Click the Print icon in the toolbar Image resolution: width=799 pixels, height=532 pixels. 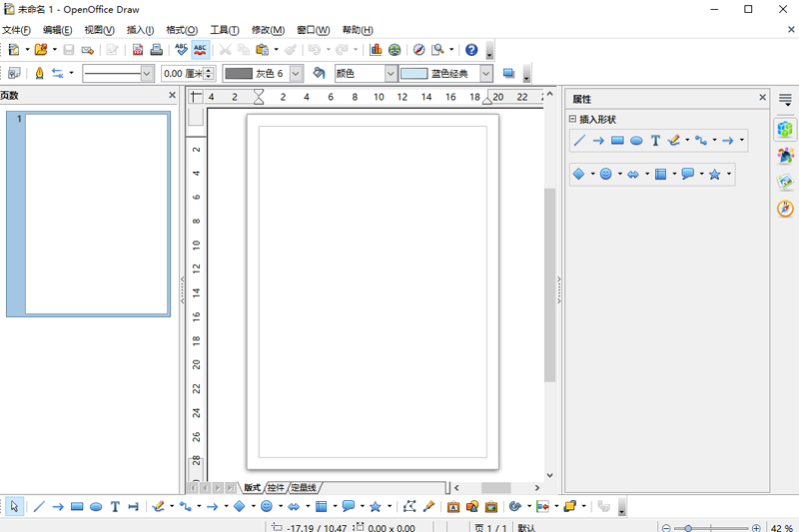coord(156,49)
